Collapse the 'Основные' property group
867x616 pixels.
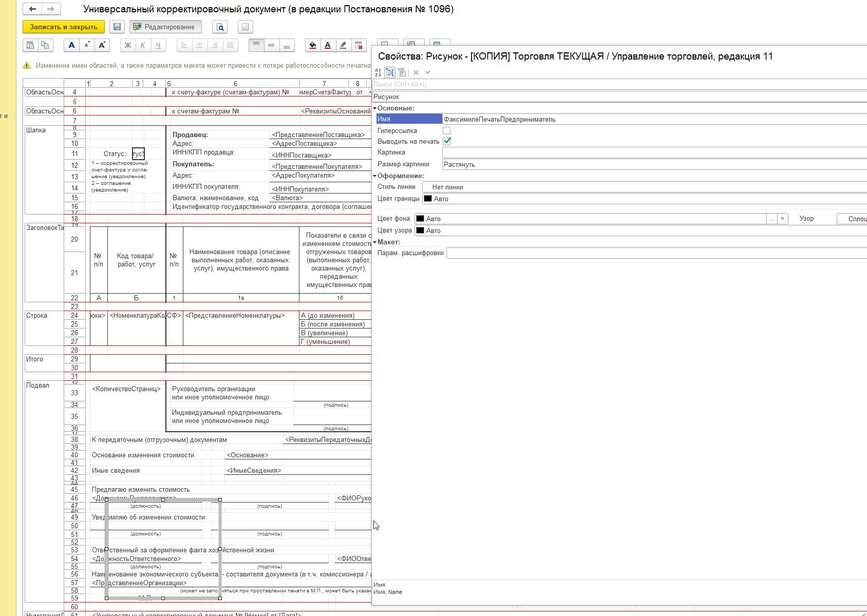pyautogui.click(x=375, y=108)
